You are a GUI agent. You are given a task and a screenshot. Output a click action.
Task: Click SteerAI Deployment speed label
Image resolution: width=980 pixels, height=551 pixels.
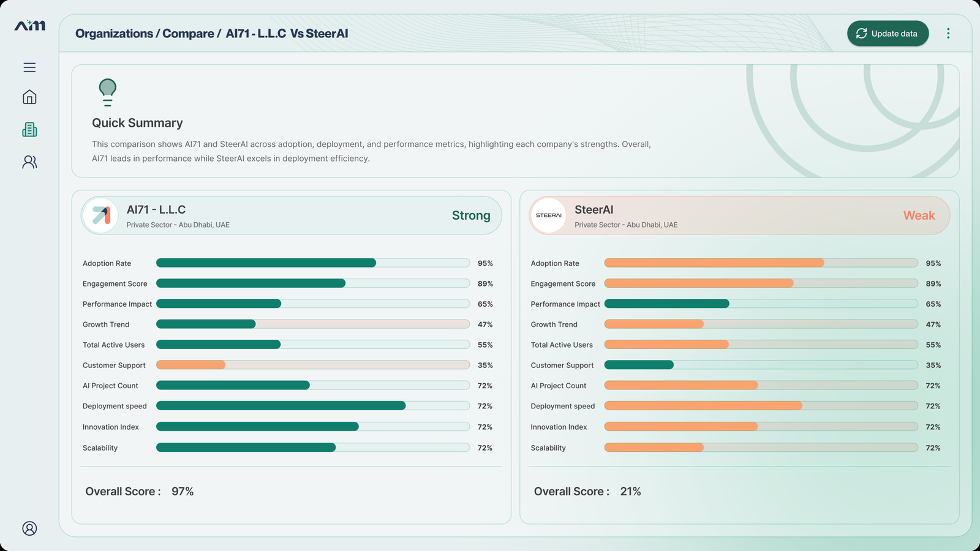[x=563, y=407]
